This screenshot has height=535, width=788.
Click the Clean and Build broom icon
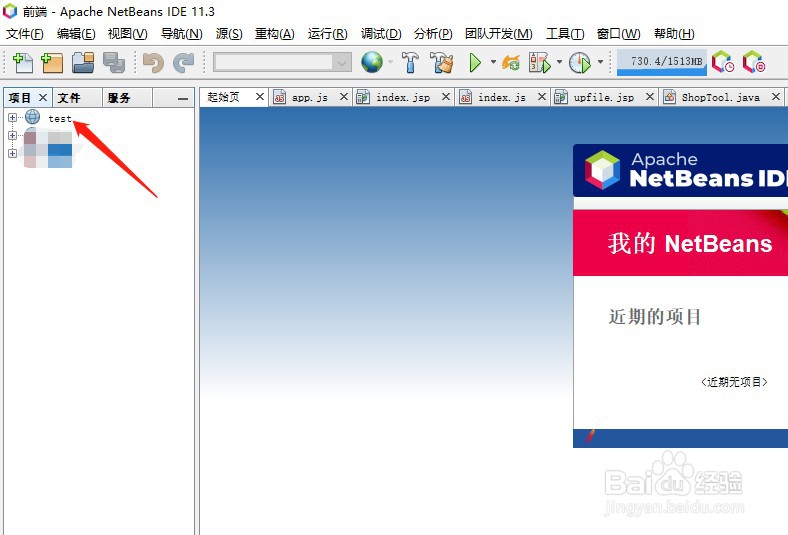[442, 63]
